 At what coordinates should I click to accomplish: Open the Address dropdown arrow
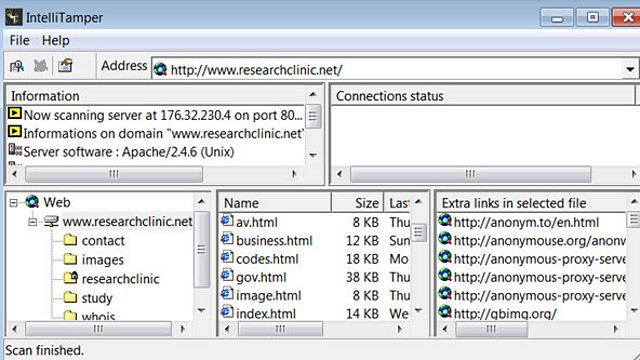point(630,69)
